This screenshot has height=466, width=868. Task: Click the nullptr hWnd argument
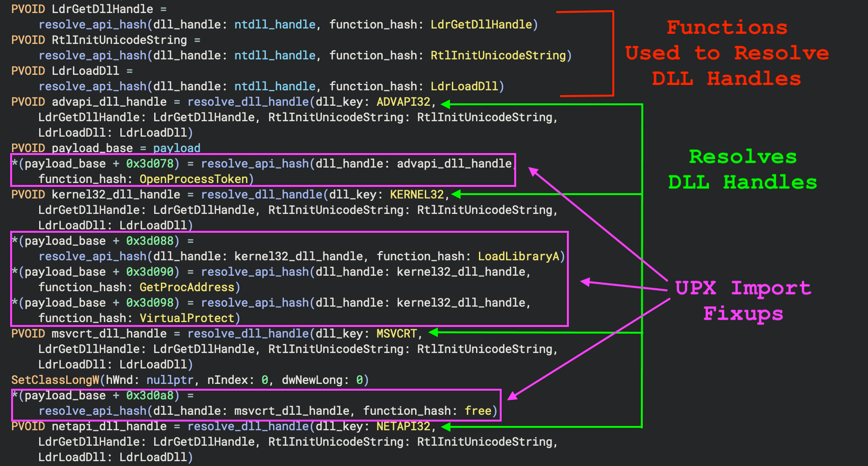pos(170,380)
